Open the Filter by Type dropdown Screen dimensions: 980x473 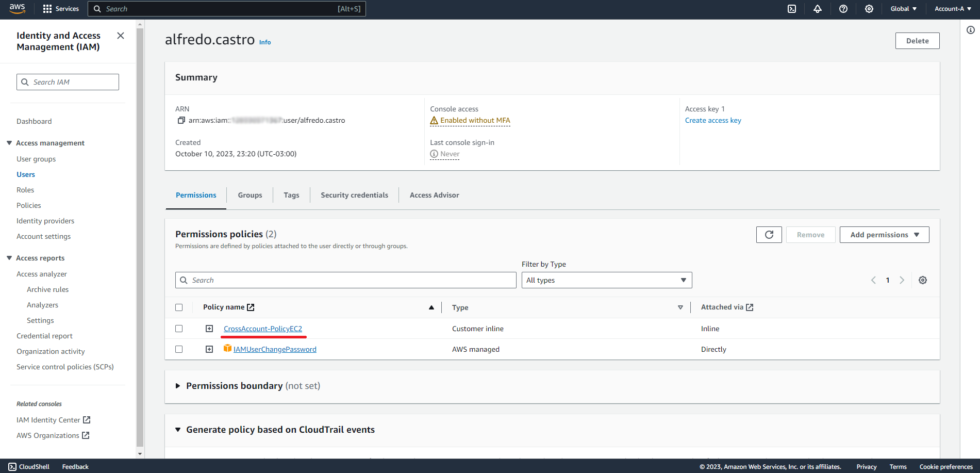click(607, 280)
